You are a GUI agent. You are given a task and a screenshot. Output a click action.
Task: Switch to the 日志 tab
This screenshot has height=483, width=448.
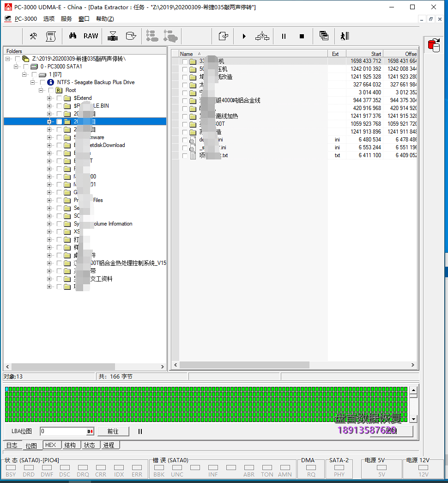pos(12,445)
